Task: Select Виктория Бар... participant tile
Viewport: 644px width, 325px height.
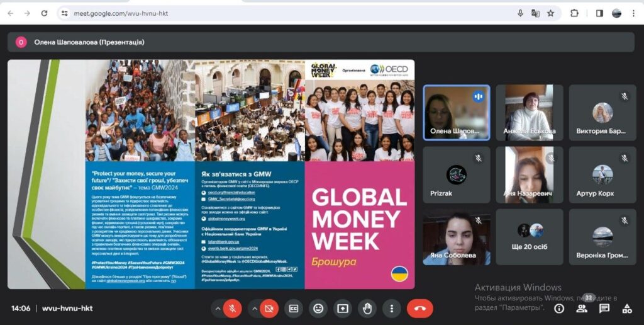Action: click(x=602, y=113)
